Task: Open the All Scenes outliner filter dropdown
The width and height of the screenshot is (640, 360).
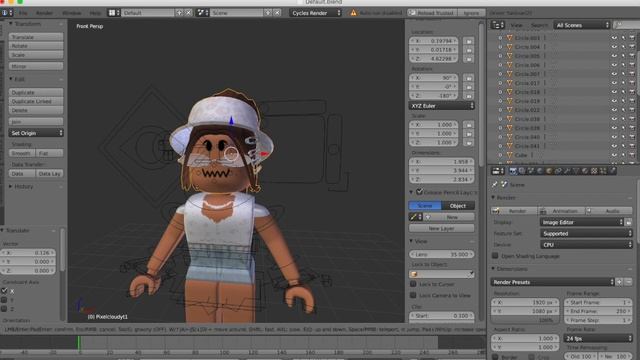Action: click(x=582, y=25)
